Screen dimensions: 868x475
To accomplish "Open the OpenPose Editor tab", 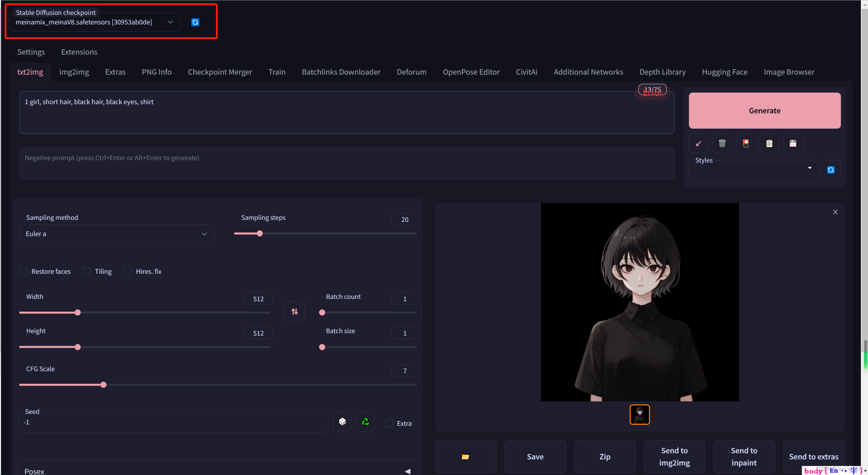I will tap(471, 72).
